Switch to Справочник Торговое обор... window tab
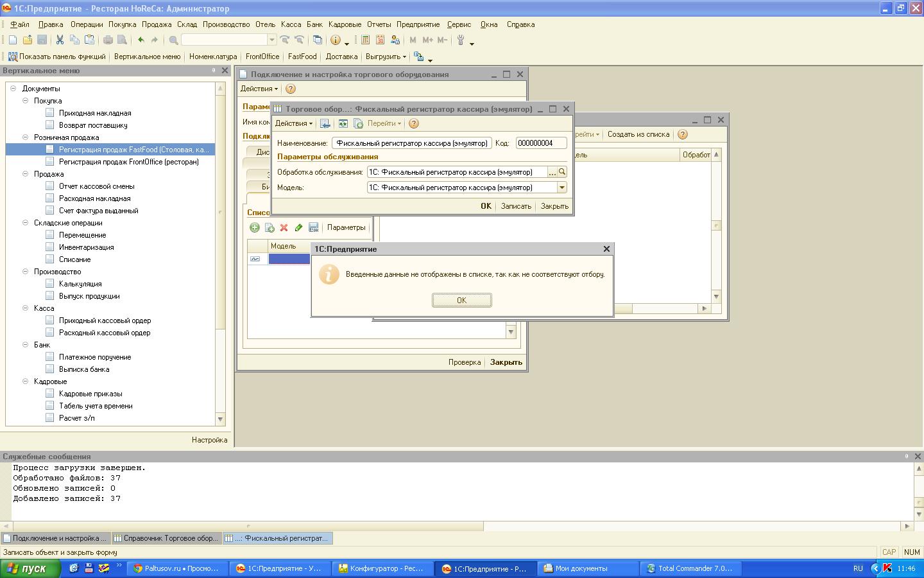924x578 pixels. coord(166,538)
